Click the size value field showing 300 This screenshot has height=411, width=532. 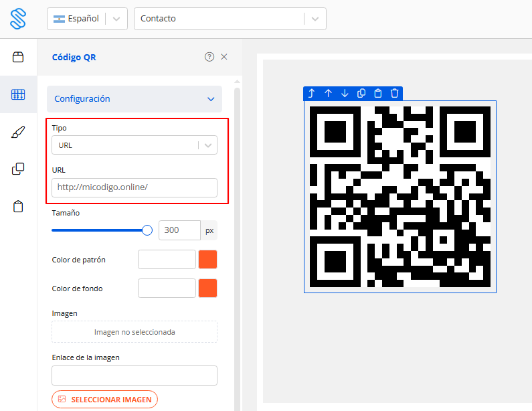click(x=179, y=230)
